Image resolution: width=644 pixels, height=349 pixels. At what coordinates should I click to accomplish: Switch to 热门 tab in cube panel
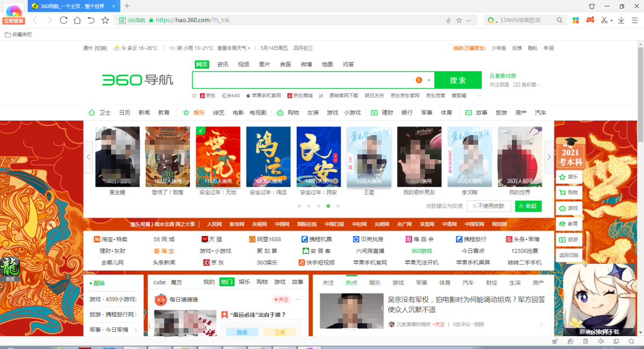click(x=227, y=282)
